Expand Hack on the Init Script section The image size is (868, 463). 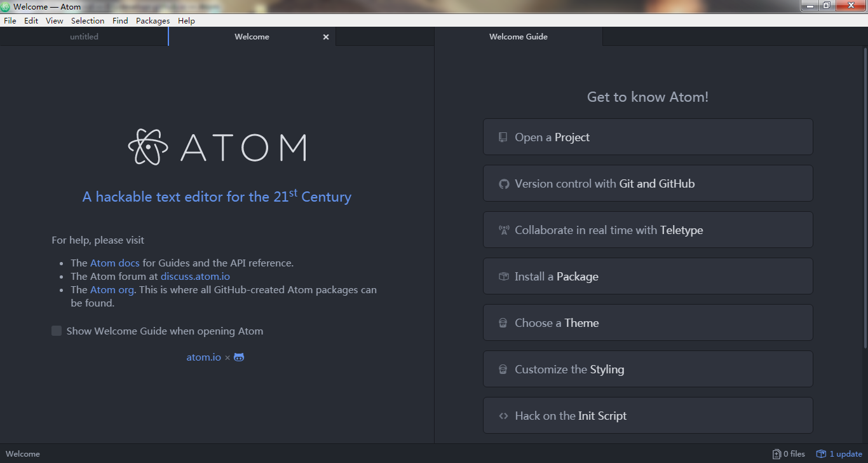click(648, 415)
